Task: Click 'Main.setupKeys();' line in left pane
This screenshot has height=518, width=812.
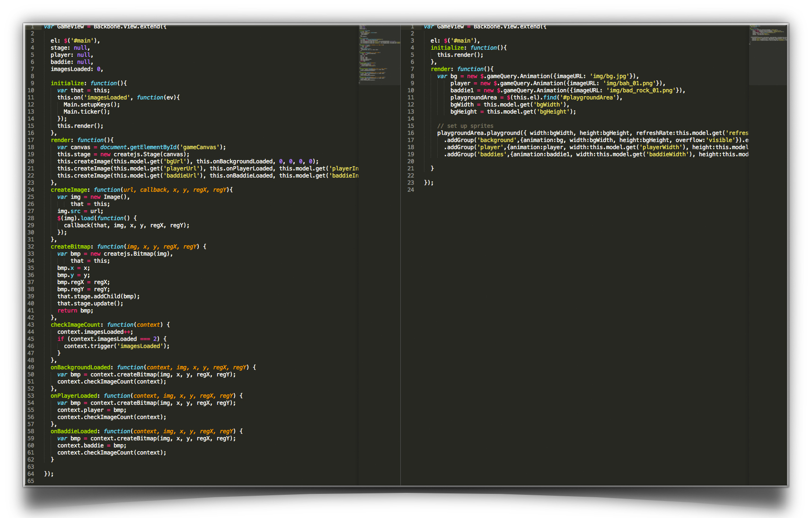Action: click(x=91, y=105)
